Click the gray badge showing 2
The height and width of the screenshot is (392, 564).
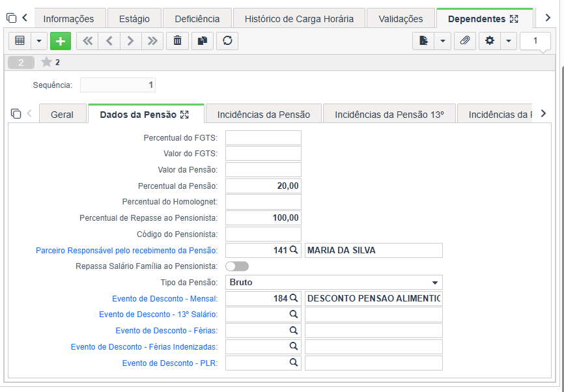point(21,63)
